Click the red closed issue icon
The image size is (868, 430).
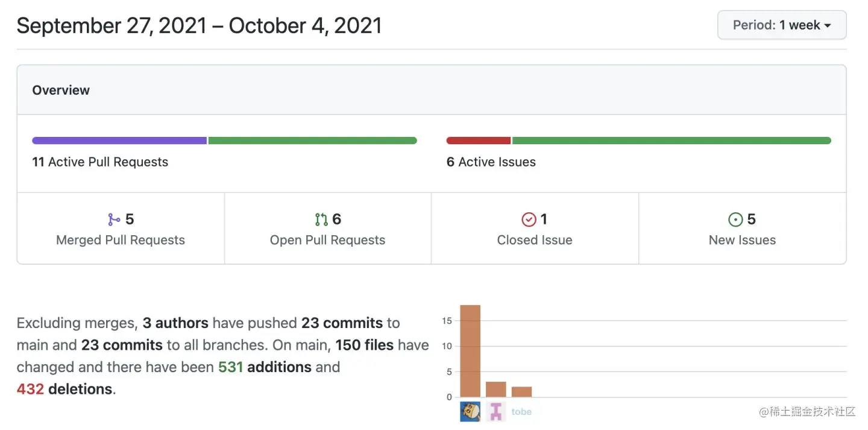[x=529, y=220]
